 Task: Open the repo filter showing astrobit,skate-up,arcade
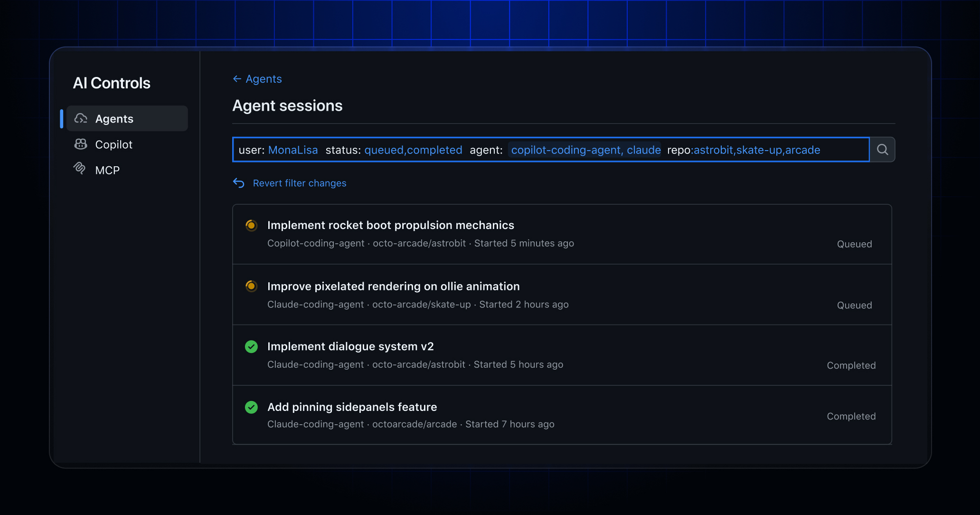click(x=757, y=150)
